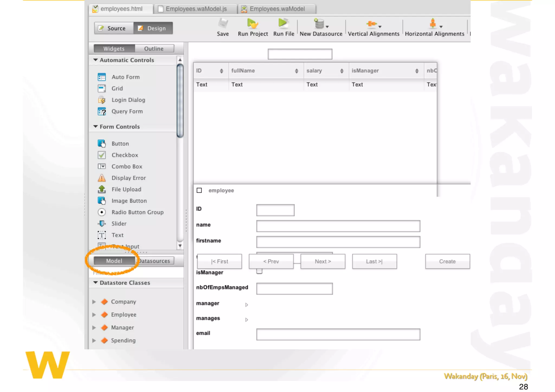
Task: Select the Auto Form widget icon
Action: [x=102, y=77]
